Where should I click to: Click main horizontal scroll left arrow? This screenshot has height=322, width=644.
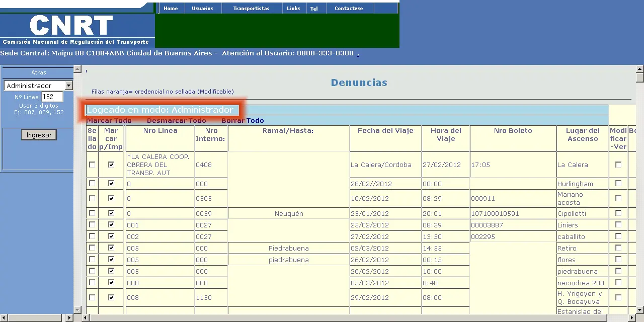86,318
